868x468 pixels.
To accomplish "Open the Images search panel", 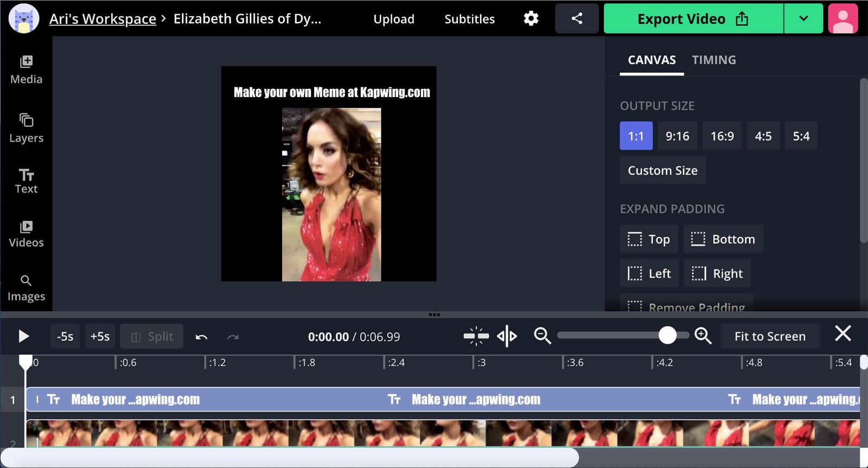I will coord(26,288).
